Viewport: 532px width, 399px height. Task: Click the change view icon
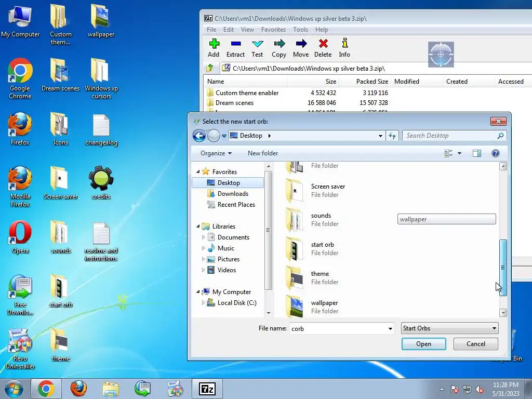tap(448, 153)
